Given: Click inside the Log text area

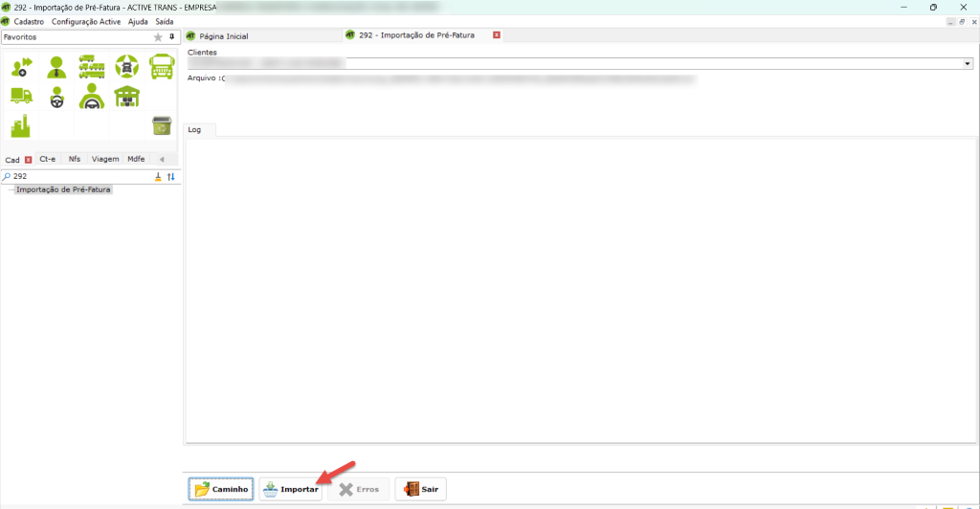Looking at the screenshot, I should coord(581,290).
